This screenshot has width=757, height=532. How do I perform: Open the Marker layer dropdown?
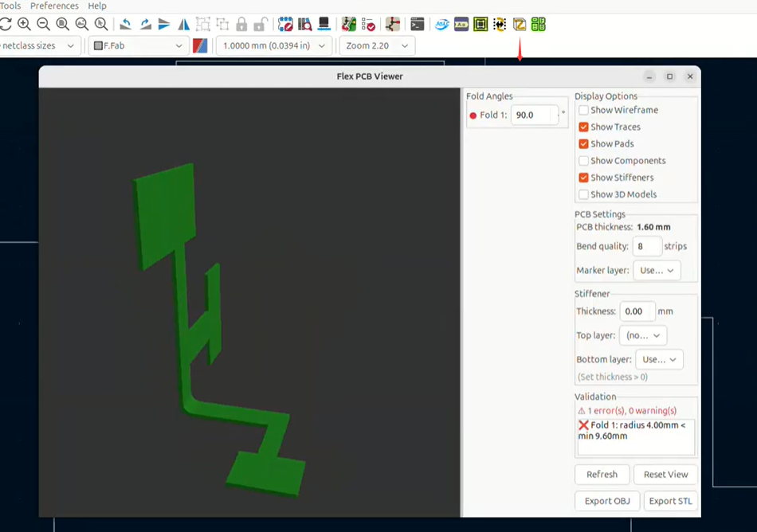[657, 271]
